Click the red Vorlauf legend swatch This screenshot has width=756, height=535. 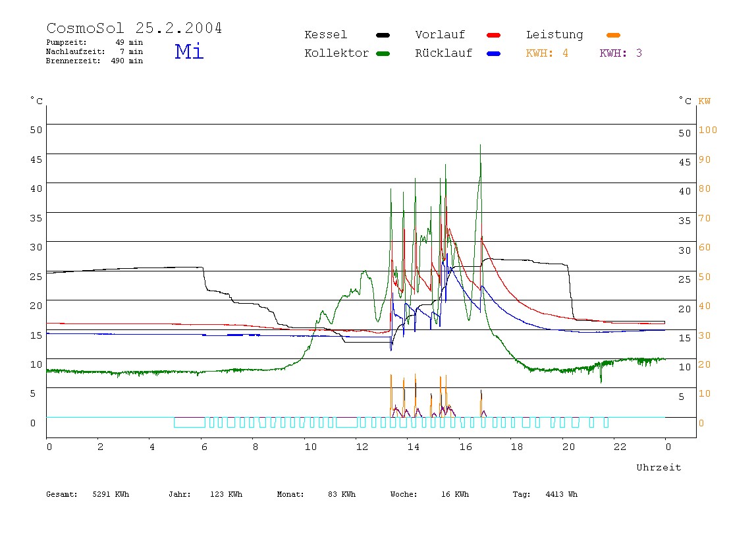pyautogui.click(x=494, y=35)
